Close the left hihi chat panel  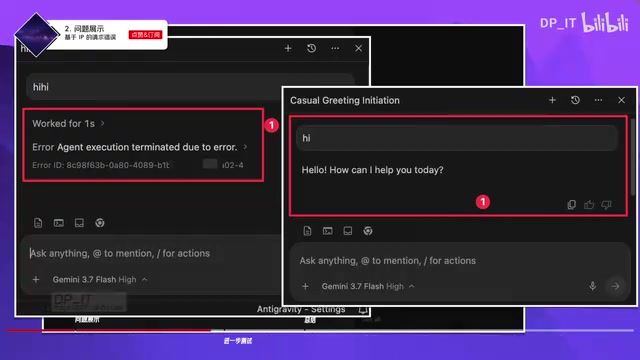(358, 48)
